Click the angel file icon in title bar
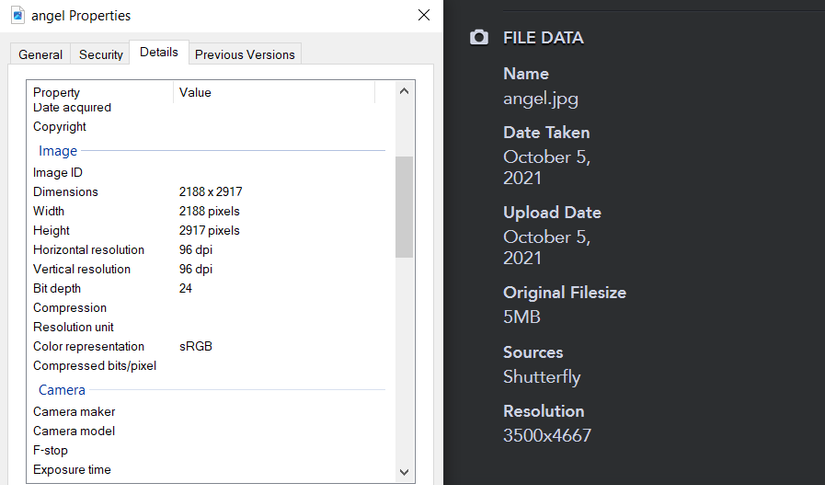Viewport: 825px width, 485px height. pyautogui.click(x=18, y=15)
